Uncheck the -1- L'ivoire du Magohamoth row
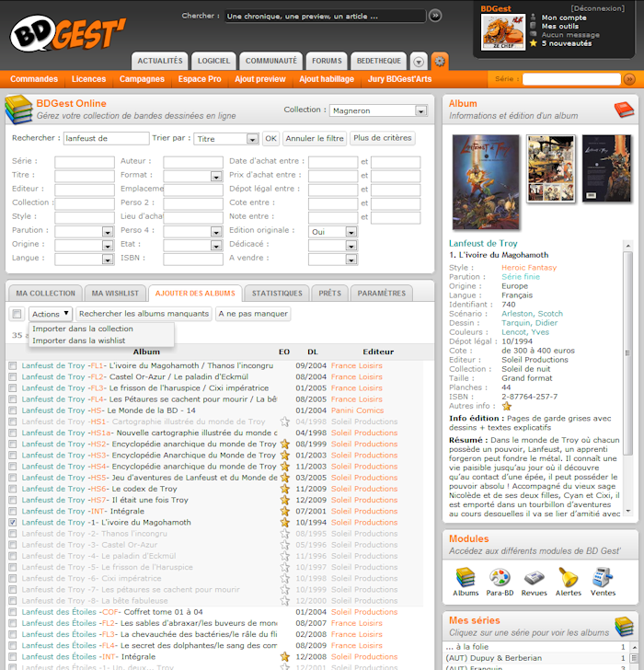Viewport: 644px width, 670px height. (13, 522)
